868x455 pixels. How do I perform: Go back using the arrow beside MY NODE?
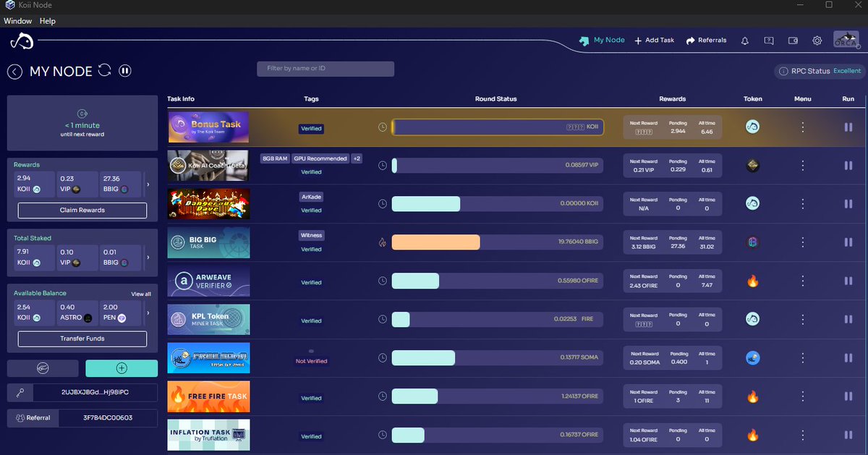14,71
